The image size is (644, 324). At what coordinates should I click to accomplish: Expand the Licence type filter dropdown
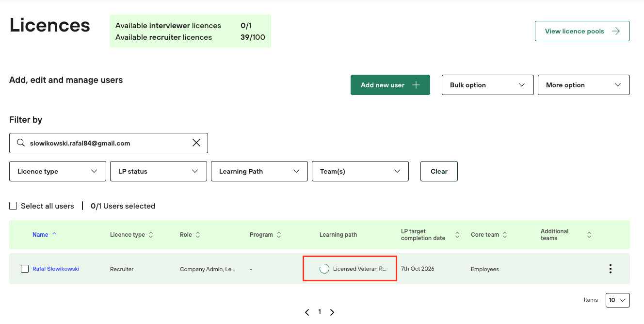pyautogui.click(x=58, y=171)
